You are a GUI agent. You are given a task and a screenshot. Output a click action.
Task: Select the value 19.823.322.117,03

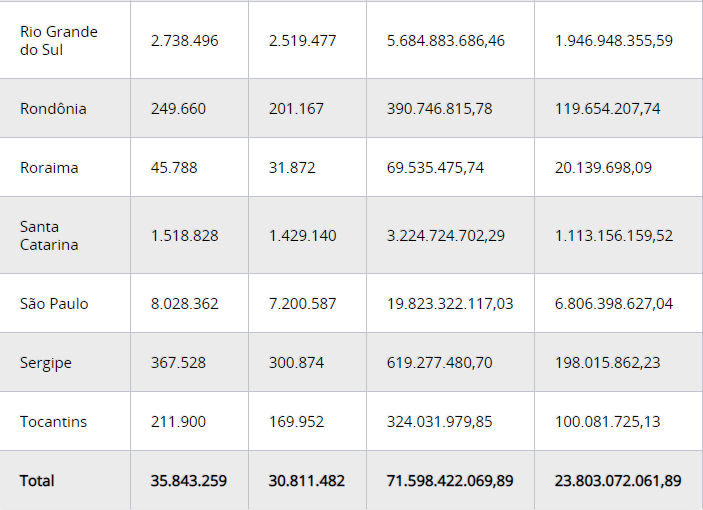(x=450, y=304)
